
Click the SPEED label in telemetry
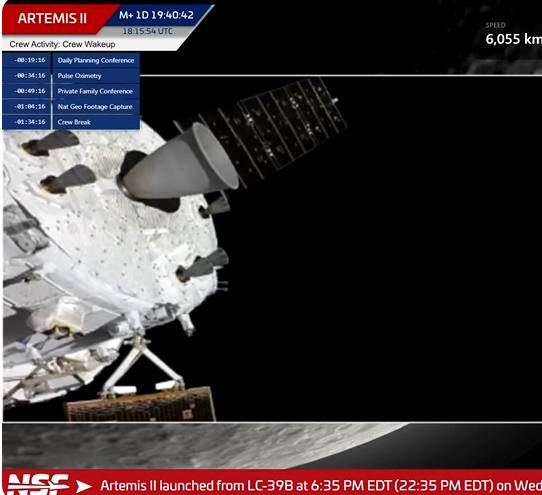coord(495,25)
